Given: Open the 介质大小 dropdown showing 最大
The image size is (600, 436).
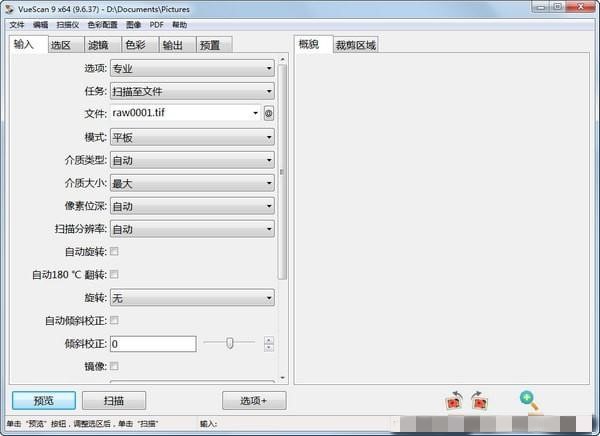Looking at the screenshot, I should point(192,183).
